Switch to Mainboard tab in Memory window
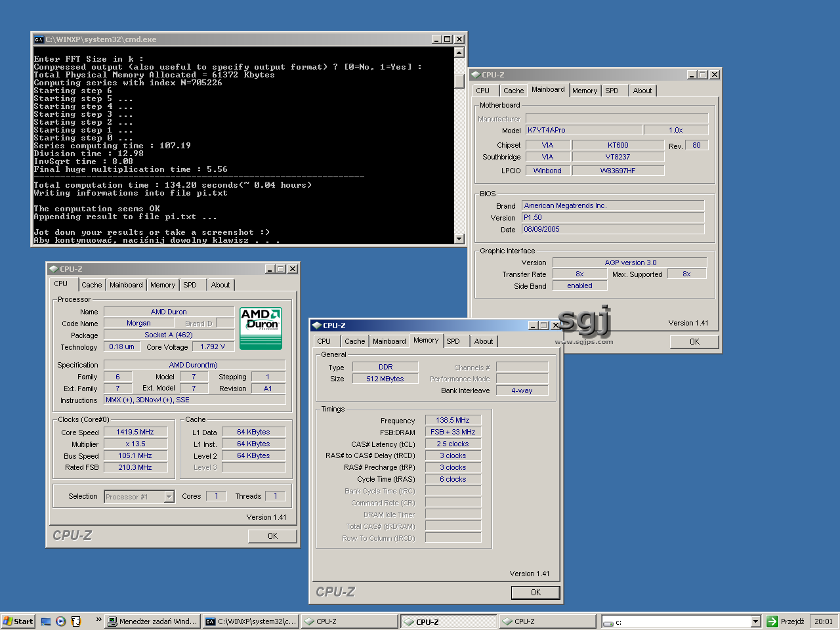Image resolution: width=840 pixels, height=630 pixels. (389, 341)
